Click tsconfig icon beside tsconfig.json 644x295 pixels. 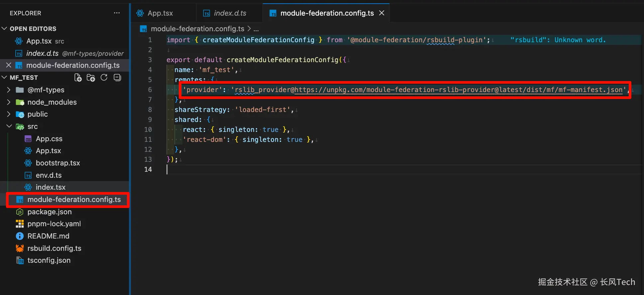coord(20,261)
